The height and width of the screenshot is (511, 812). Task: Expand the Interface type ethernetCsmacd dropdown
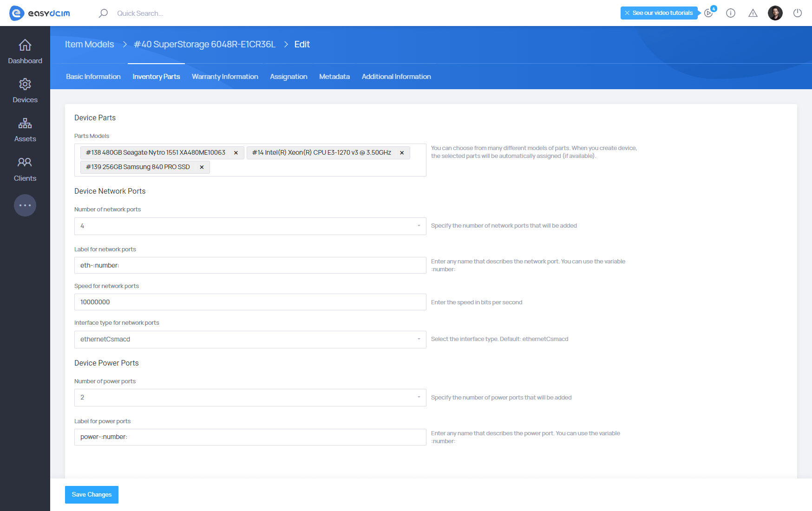pos(250,340)
